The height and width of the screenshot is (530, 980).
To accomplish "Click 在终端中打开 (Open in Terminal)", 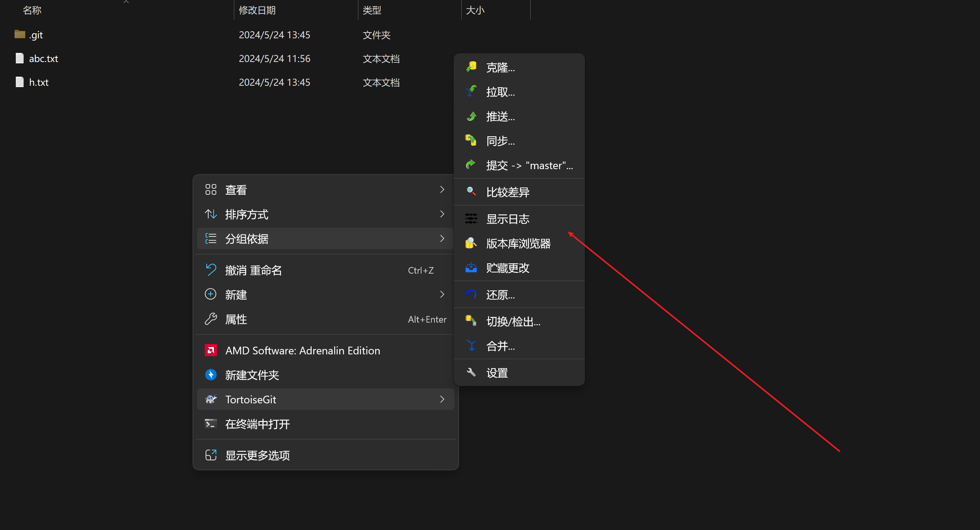I will click(x=257, y=424).
